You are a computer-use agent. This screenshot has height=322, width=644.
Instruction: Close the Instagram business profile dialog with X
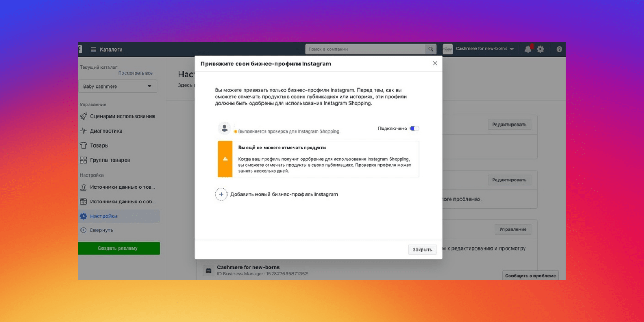coord(435,63)
